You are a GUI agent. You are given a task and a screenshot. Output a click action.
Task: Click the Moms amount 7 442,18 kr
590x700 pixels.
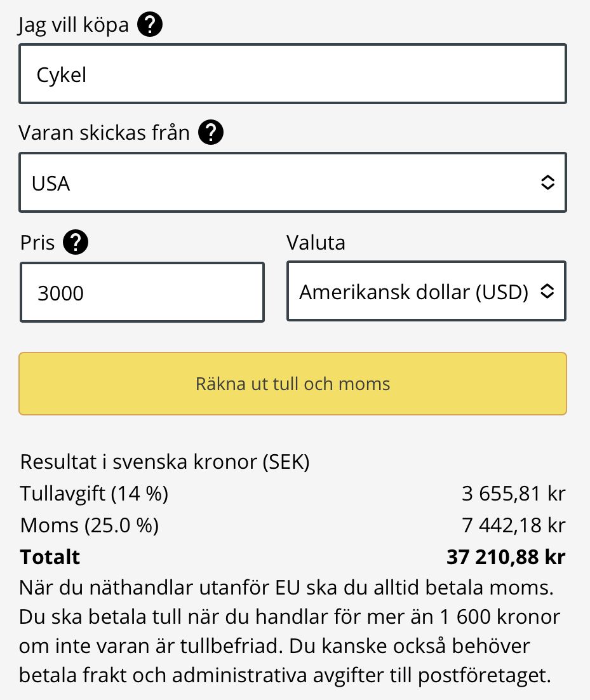pyautogui.click(x=514, y=525)
